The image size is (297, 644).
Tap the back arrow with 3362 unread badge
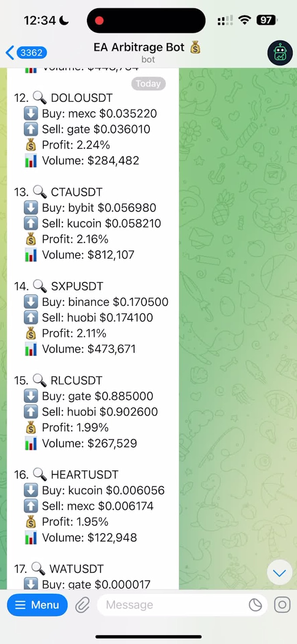pyautogui.click(x=26, y=53)
